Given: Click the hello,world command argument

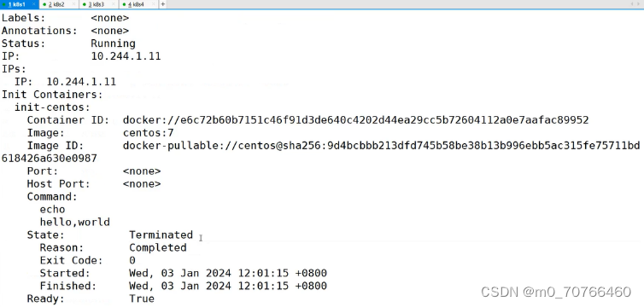Looking at the screenshot, I should [x=75, y=223].
